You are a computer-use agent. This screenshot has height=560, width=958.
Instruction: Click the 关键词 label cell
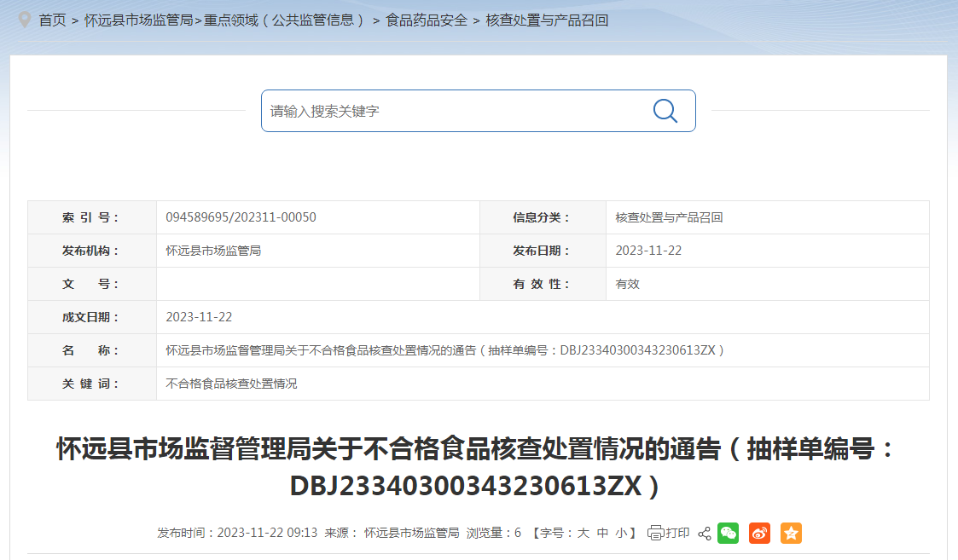[92, 384]
